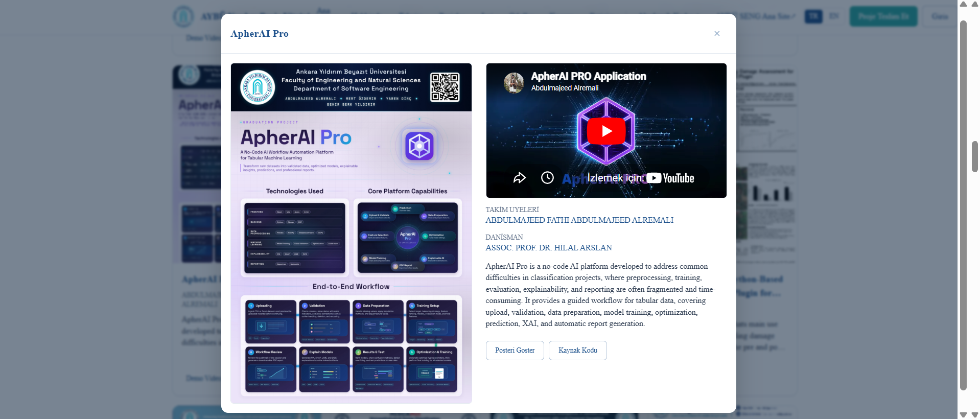The width and height of the screenshot is (980, 419).
Task: Click the Technologies Used panel on poster
Action: coord(295,238)
